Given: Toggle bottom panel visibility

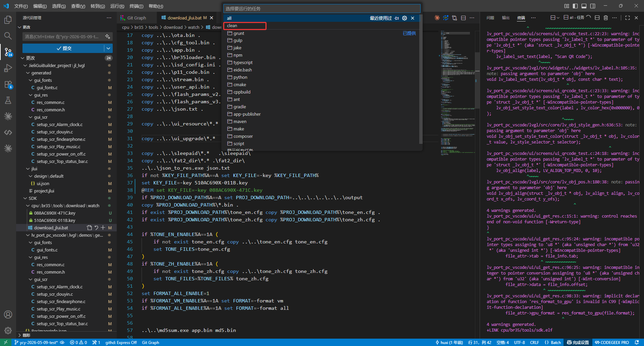Looking at the screenshot, I should click(x=584, y=6).
